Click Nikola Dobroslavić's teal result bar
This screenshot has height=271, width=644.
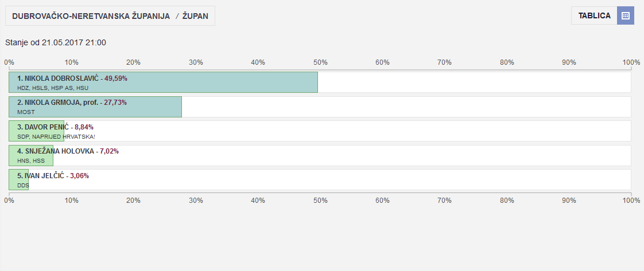point(230,83)
